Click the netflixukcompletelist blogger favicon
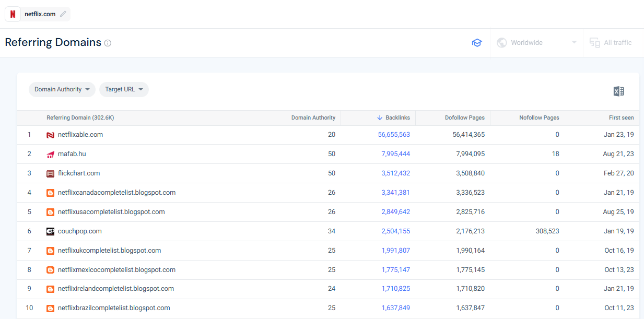The height and width of the screenshot is (319, 644). pyautogui.click(x=50, y=251)
